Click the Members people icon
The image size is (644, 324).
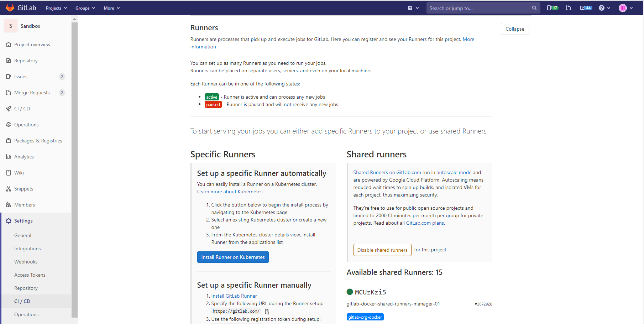9,205
